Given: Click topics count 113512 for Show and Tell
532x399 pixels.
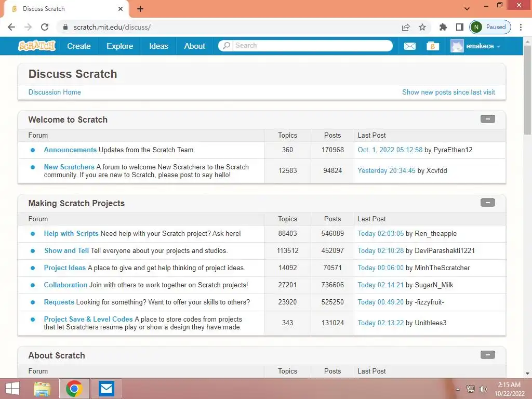Looking at the screenshot, I should [287, 251].
